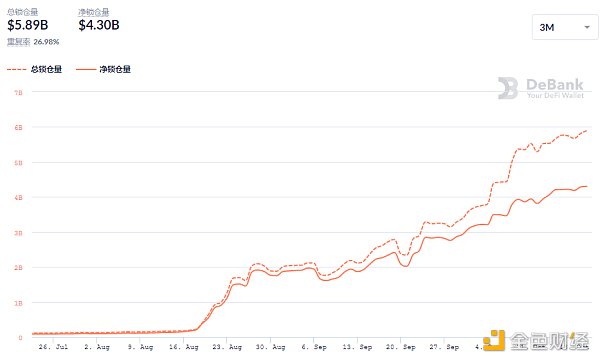
Task: Click the DeBank Your DeFi Wallet text
Action: click(555, 88)
